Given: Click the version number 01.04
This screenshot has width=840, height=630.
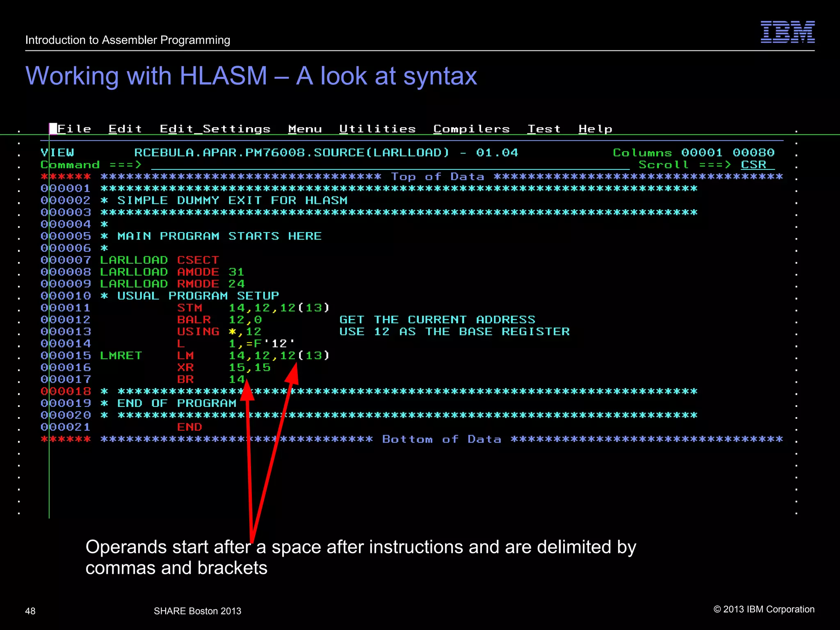Looking at the screenshot, I should (498, 153).
